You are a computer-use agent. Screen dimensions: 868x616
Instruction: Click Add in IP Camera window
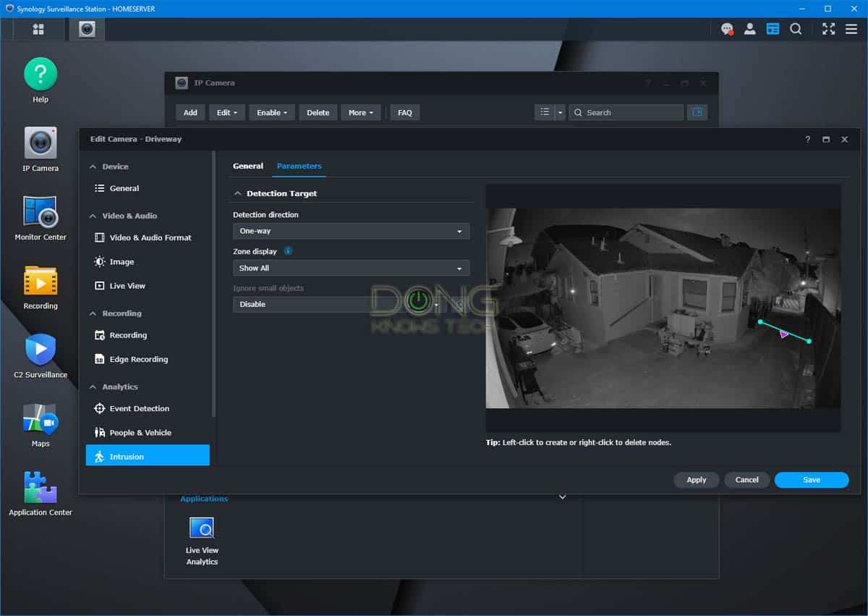pos(190,112)
